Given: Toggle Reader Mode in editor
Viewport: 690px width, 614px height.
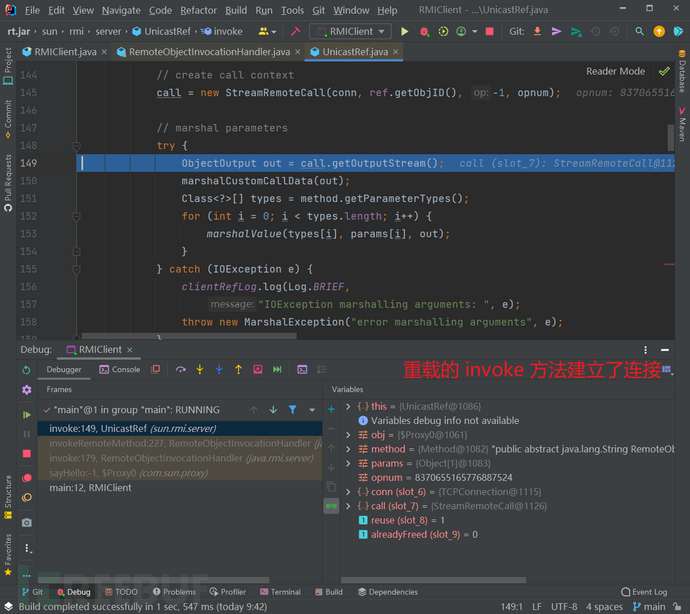Looking at the screenshot, I should pos(615,71).
